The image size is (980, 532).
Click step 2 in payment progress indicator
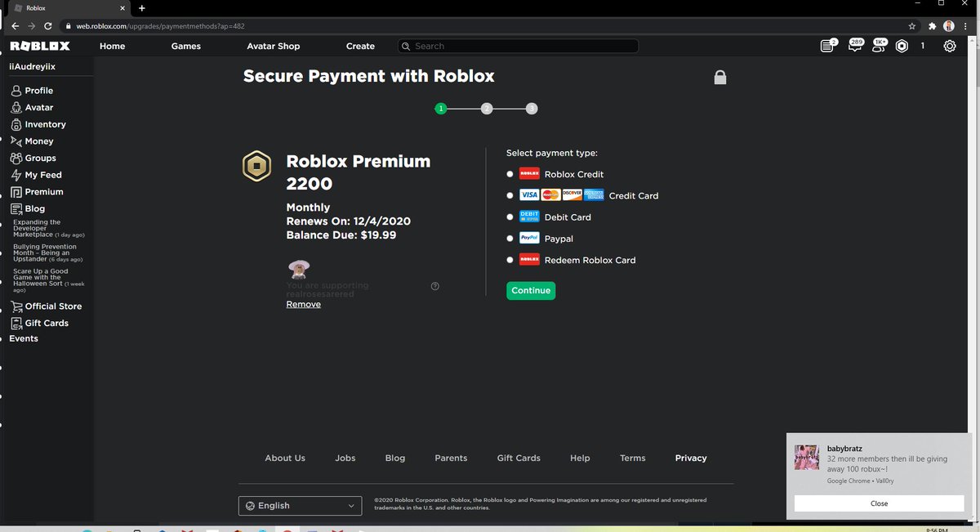pos(487,108)
